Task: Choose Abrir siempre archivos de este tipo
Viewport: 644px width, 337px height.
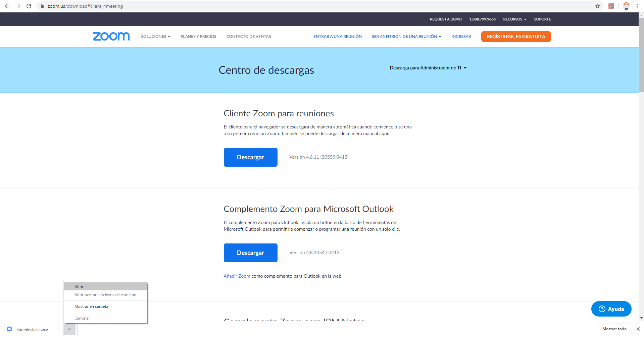Action: (x=105, y=295)
